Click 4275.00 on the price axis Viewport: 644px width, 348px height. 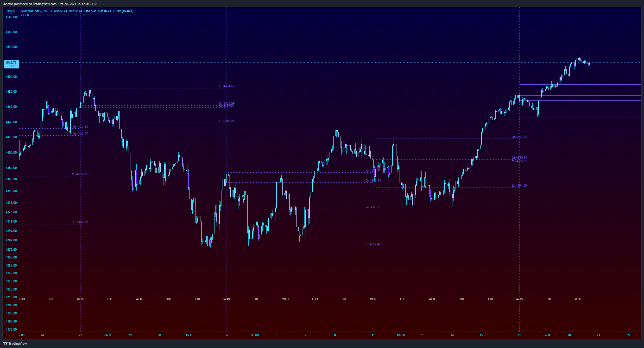(x=11, y=250)
